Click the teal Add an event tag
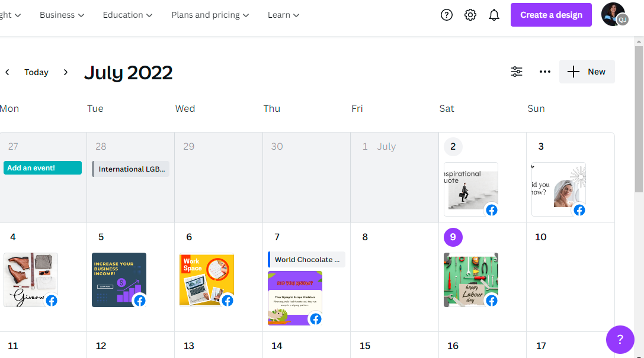 click(x=43, y=168)
